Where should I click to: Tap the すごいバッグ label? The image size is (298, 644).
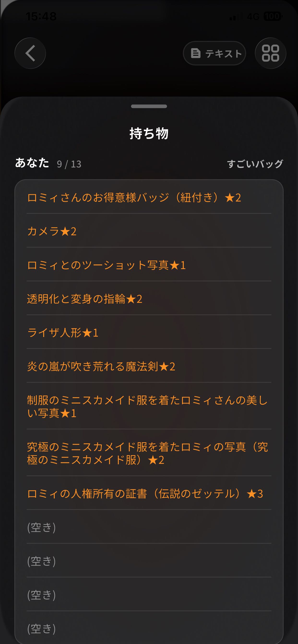255,164
